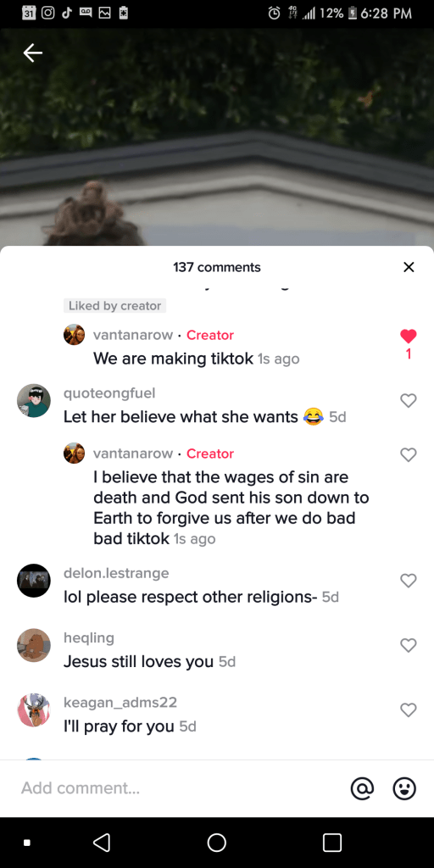Viewport: 434px width, 868px height.
Task: Like delon.lestrange's comment heart
Action: coord(409,580)
